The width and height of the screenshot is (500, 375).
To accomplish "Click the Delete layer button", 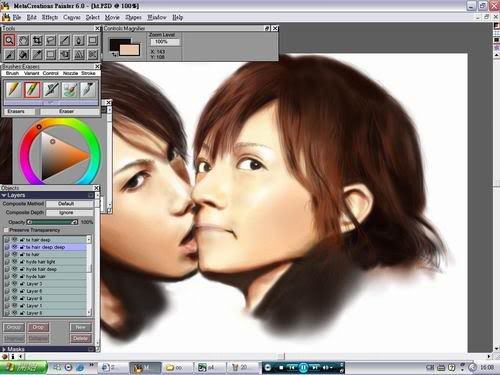I will pyautogui.click(x=81, y=338).
